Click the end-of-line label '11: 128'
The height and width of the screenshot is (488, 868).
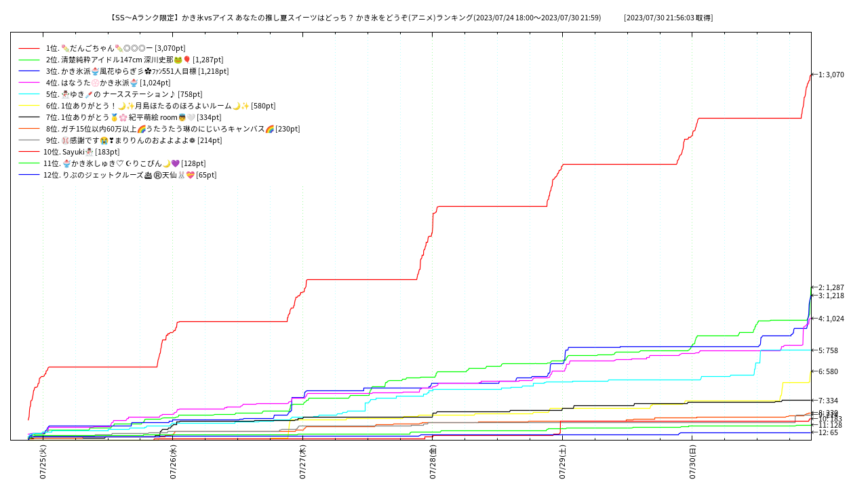[x=830, y=425]
